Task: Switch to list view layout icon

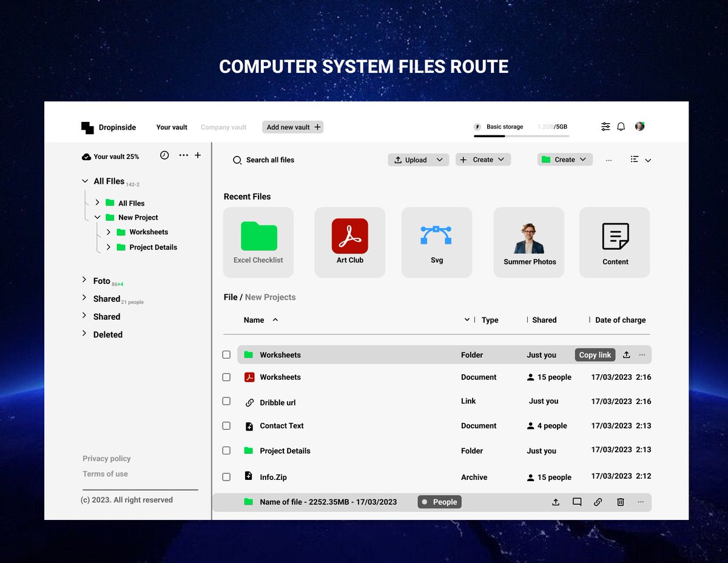Action: click(x=635, y=160)
